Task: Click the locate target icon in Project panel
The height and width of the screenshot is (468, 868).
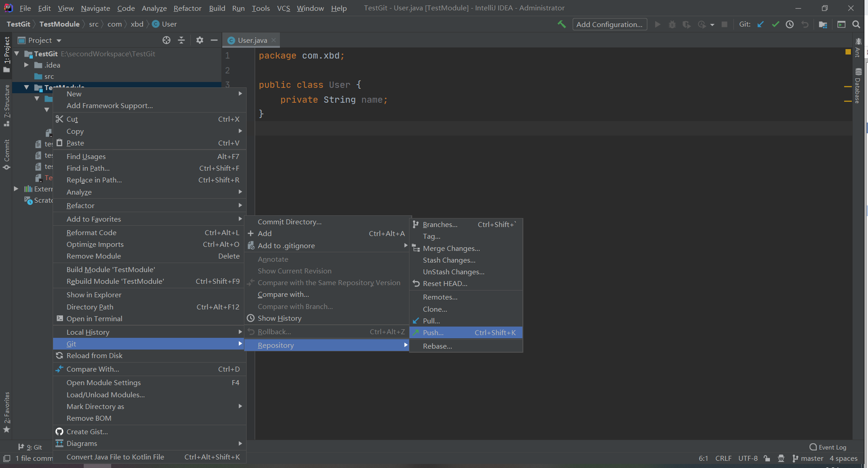Action: [x=166, y=40]
